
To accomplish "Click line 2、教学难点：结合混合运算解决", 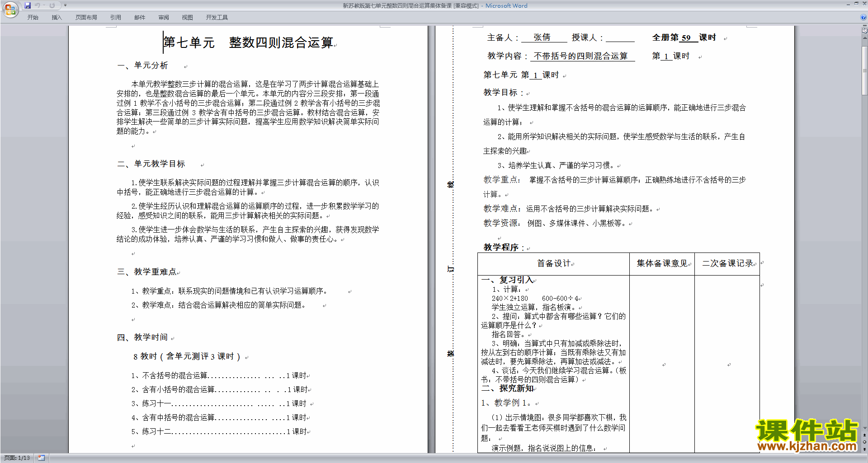I will point(219,305).
